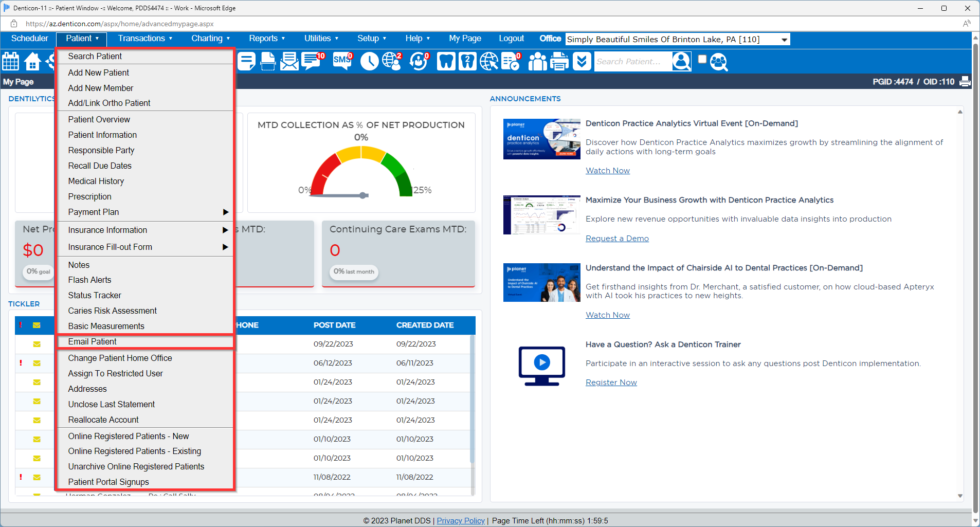Click the Register Now link
The image size is (980, 527).
click(611, 383)
